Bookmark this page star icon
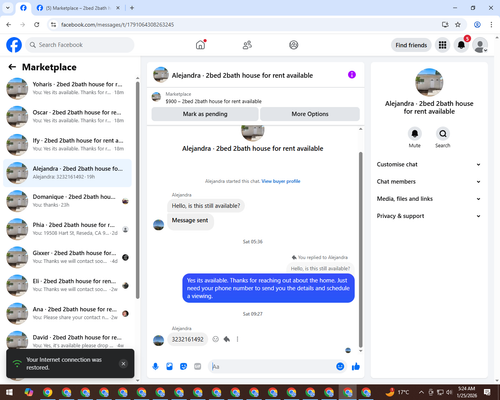 (458, 25)
